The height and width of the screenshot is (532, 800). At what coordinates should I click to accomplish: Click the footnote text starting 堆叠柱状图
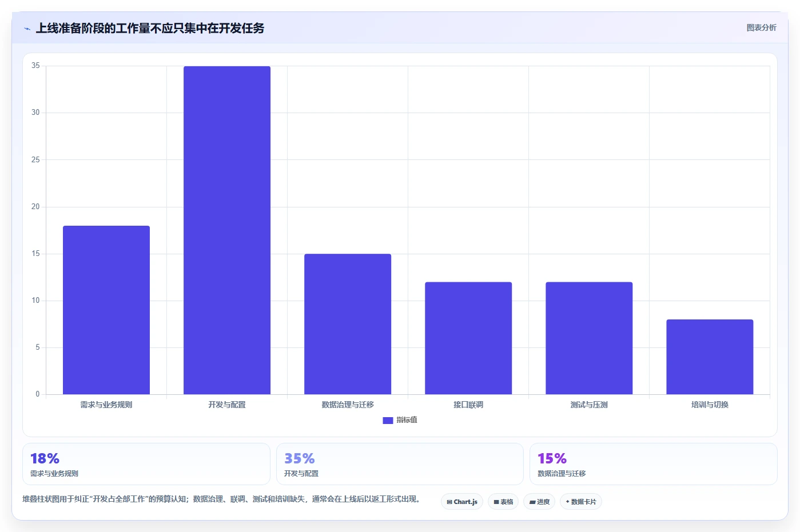(222, 499)
